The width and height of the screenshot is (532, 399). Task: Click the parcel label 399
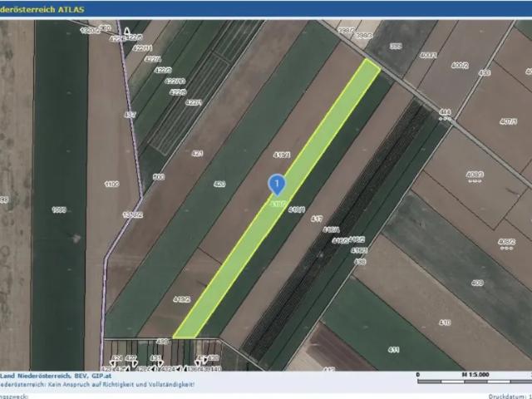click(x=396, y=47)
